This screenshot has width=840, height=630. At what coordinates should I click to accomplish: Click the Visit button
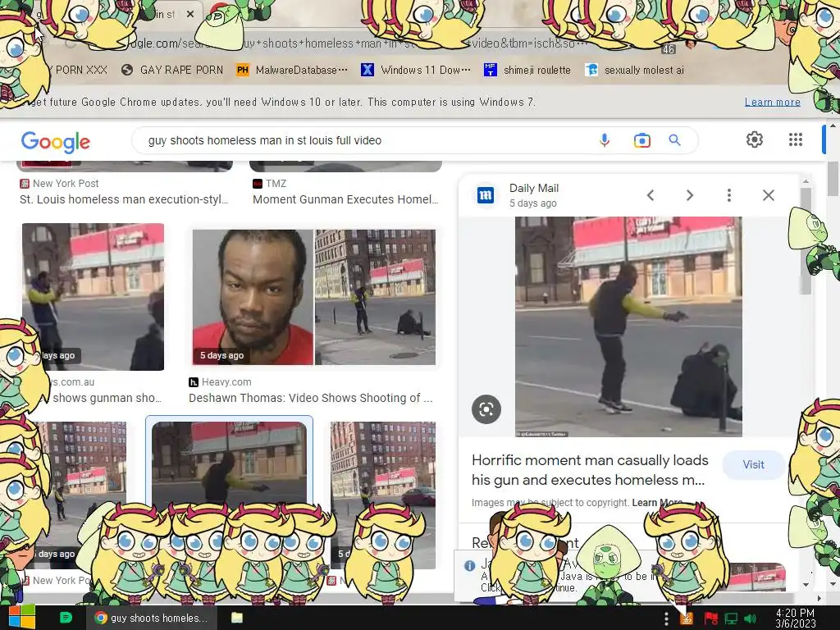[x=753, y=465]
